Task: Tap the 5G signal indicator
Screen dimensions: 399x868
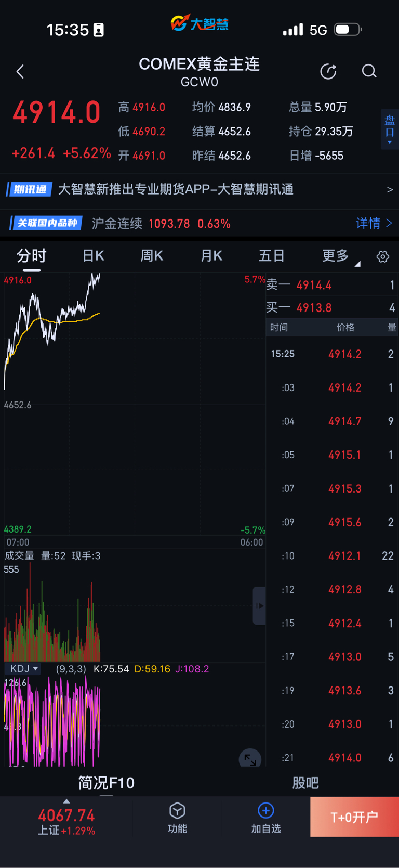Action: pyautogui.click(x=318, y=30)
